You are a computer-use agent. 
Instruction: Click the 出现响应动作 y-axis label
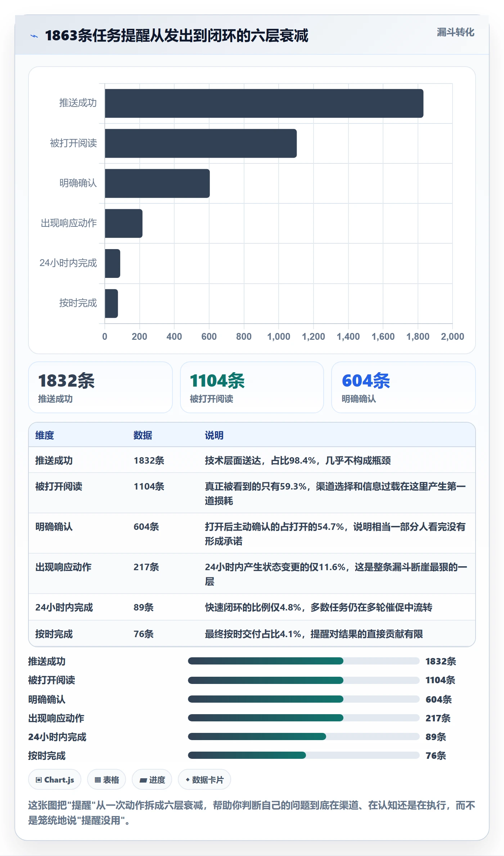[x=69, y=223]
